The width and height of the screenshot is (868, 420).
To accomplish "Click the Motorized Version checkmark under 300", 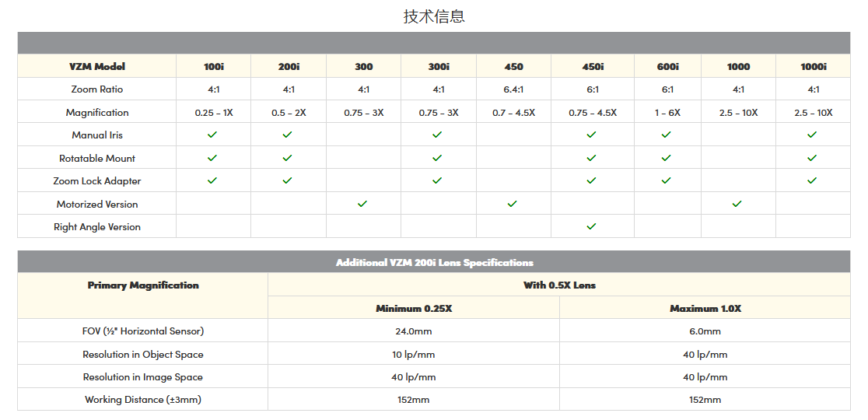I will 362,204.
